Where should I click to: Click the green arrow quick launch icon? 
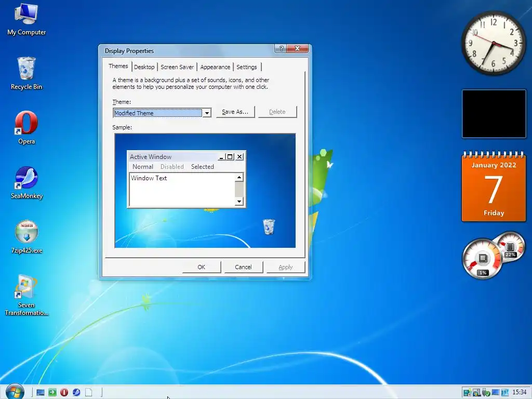(52, 393)
